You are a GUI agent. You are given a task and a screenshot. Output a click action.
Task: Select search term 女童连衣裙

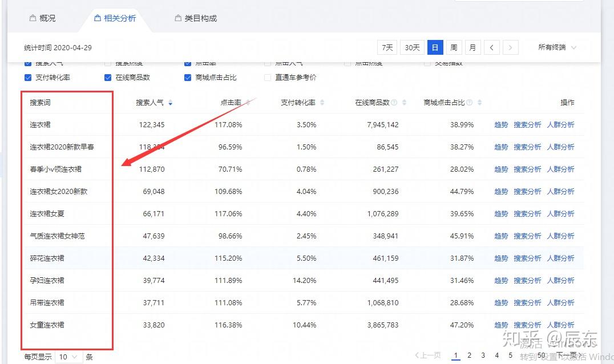pyautogui.click(x=47, y=325)
